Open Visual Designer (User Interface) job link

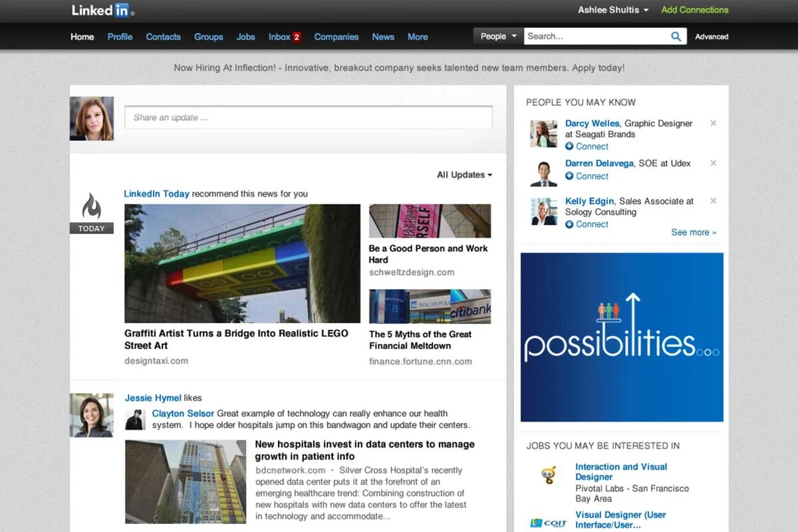click(620, 519)
